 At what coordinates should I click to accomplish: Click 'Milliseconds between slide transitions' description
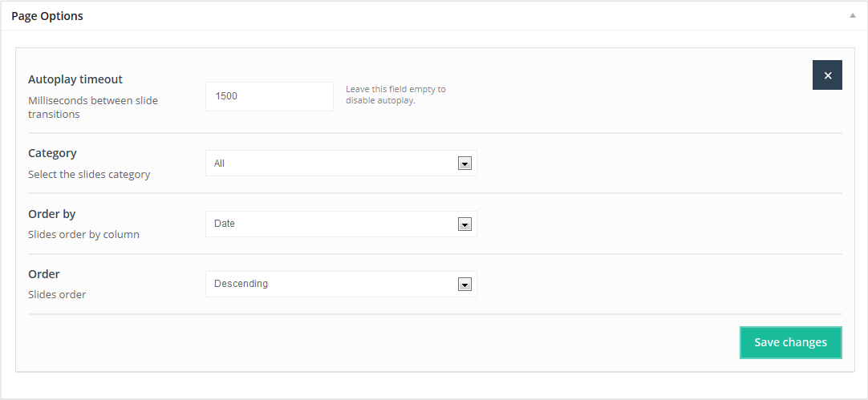tap(93, 107)
